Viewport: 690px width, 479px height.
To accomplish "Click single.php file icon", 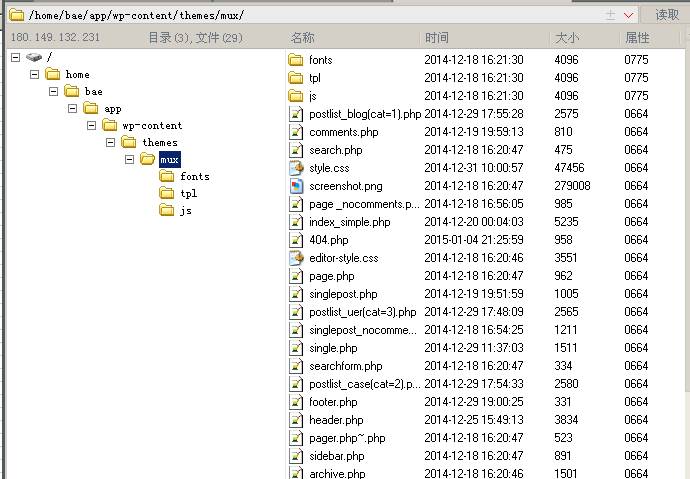I will (x=296, y=348).
